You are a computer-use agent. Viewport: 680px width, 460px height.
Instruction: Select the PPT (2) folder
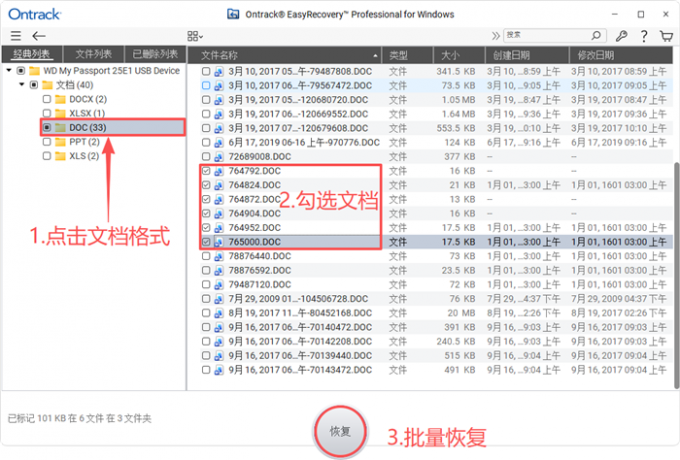[85, 142]
